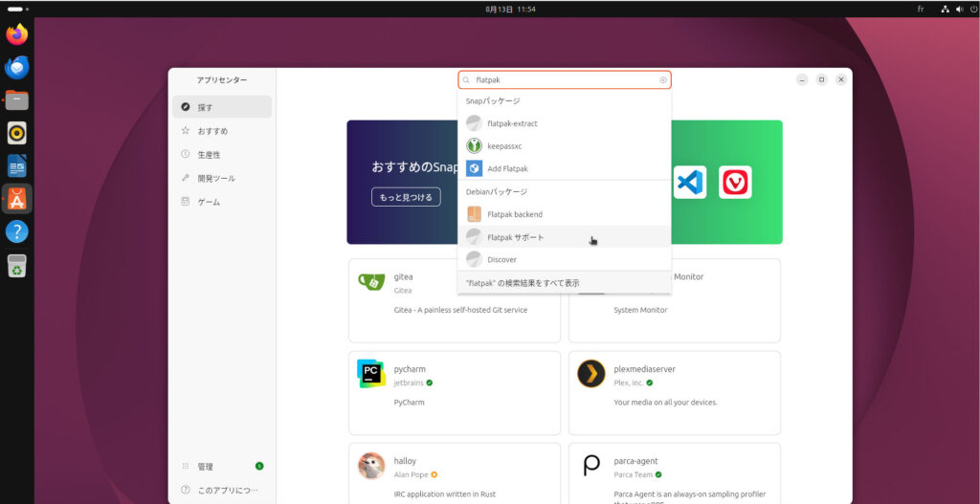Click the jetbrains publisher name
Screen dimensions: 980x504
[x=409, y=383]
